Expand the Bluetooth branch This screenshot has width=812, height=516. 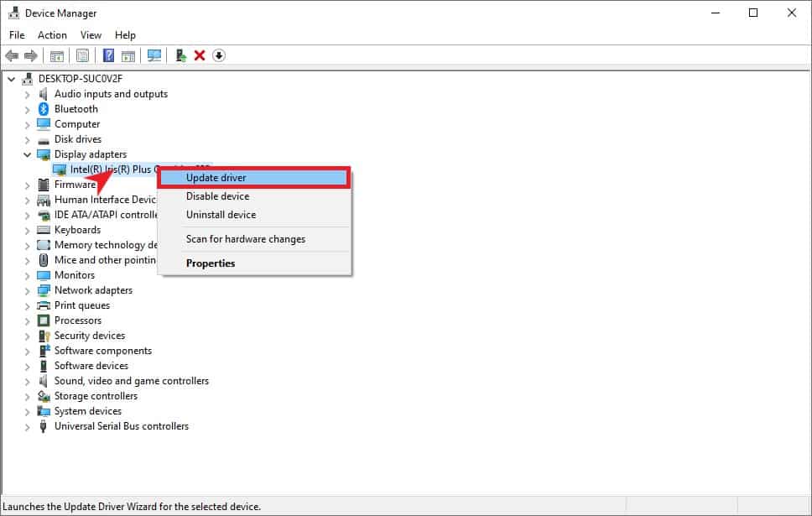coord(27,109)
